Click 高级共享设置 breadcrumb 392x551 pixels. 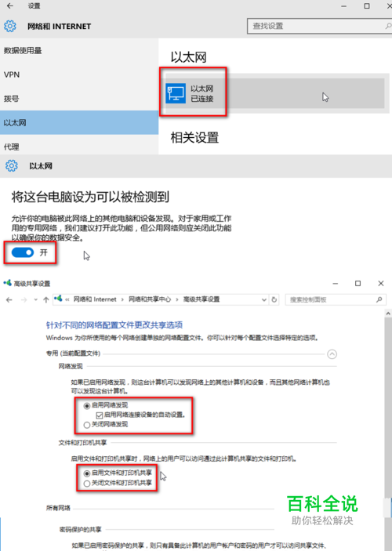point(201,299)
